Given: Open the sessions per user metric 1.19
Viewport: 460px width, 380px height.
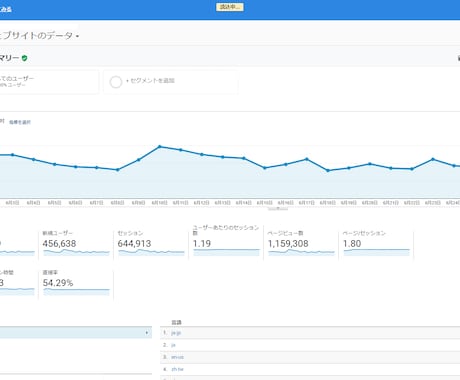Looking at the screenshot, I should (x=226, y=242).
